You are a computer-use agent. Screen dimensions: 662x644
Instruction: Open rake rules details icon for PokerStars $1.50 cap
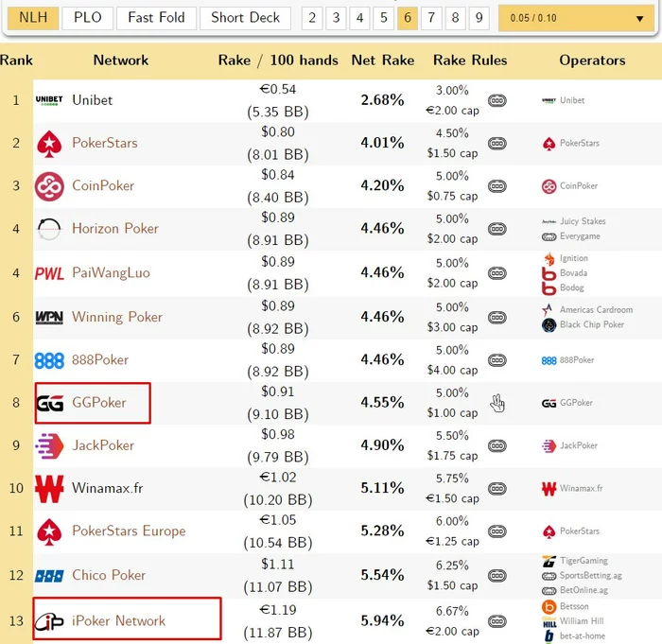pyautogui.click(x=497, y=143)
